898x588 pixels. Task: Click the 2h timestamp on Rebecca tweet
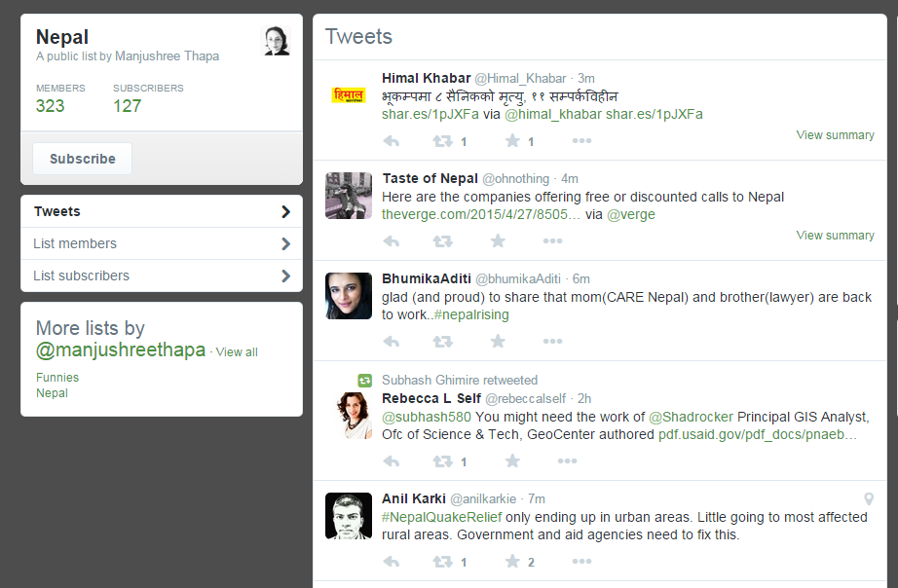pyautogui.click(x=584, y=398)
